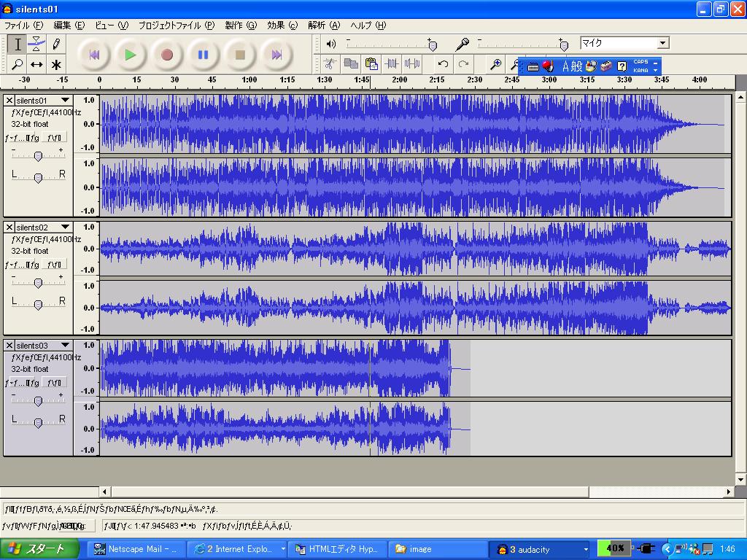747x560 pixels.
Task: Click the speaker output volume icon
Action: point(331,44)
